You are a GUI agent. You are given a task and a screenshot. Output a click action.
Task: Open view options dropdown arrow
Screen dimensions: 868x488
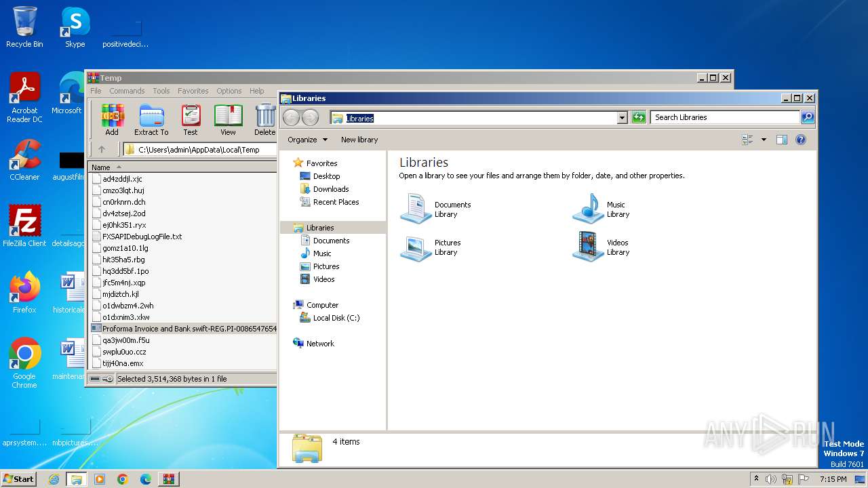click(x=764, y=140)
